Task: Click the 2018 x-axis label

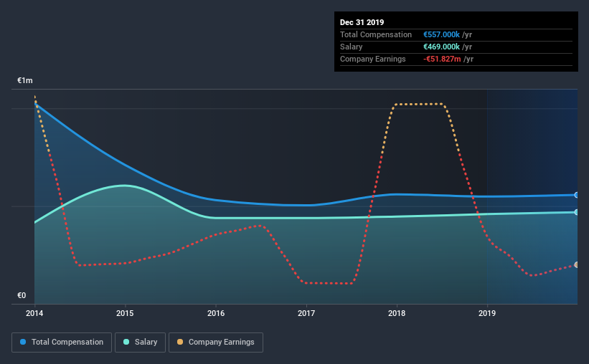Action: click(x=397, y=313)
